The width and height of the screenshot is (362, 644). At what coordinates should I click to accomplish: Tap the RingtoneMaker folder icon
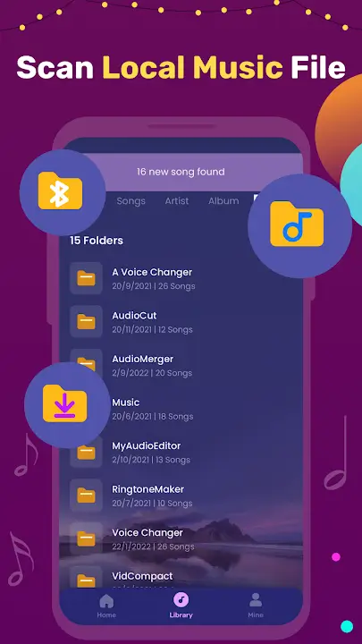(86, 496)
